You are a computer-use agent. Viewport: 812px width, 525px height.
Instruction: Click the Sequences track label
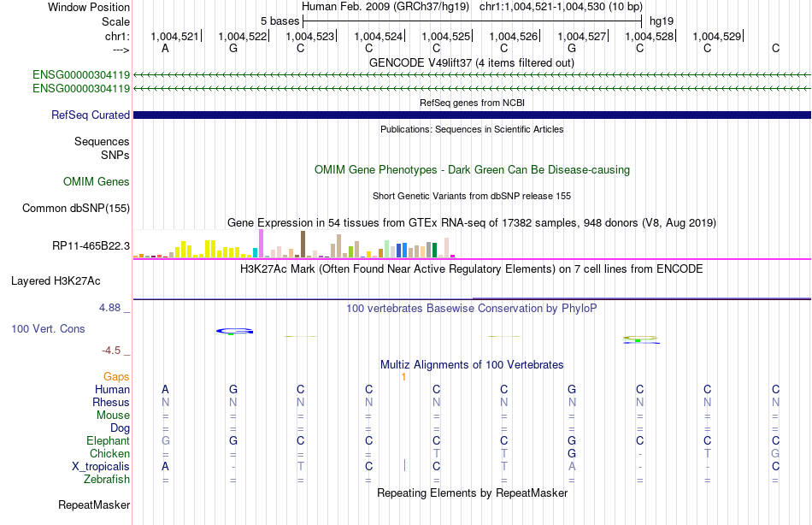(x=102, y=141)
